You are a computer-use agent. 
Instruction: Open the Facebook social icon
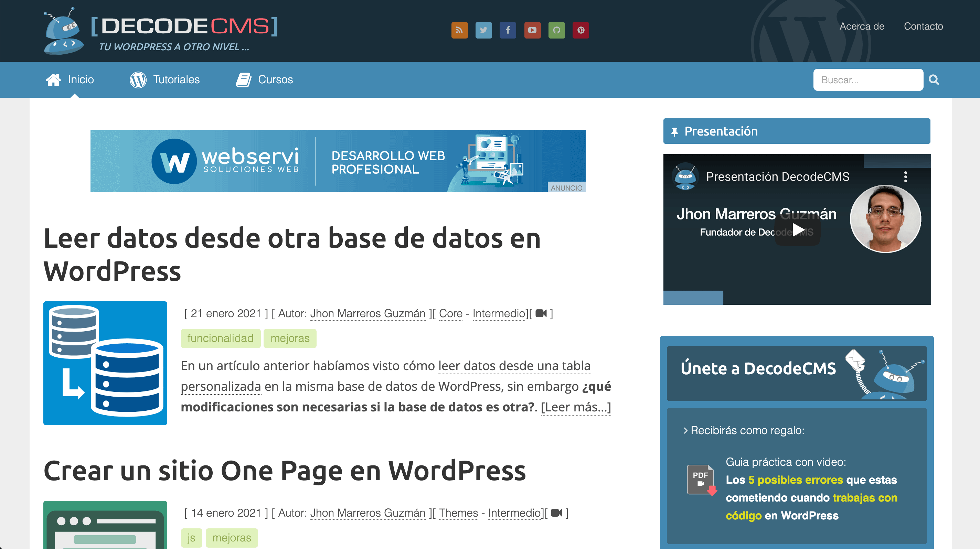pyautogui.click(x=508, y=30)
